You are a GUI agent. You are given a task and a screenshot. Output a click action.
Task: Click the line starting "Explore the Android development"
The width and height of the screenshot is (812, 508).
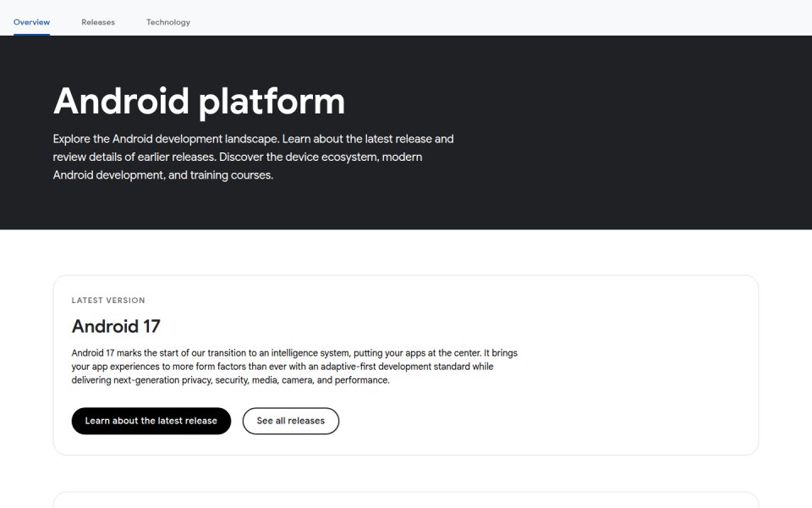(253, 139)
